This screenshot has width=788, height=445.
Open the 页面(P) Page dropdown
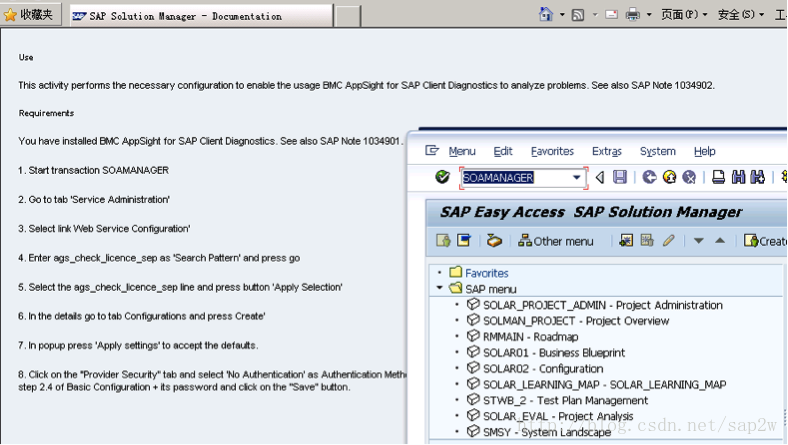[684, 15]
